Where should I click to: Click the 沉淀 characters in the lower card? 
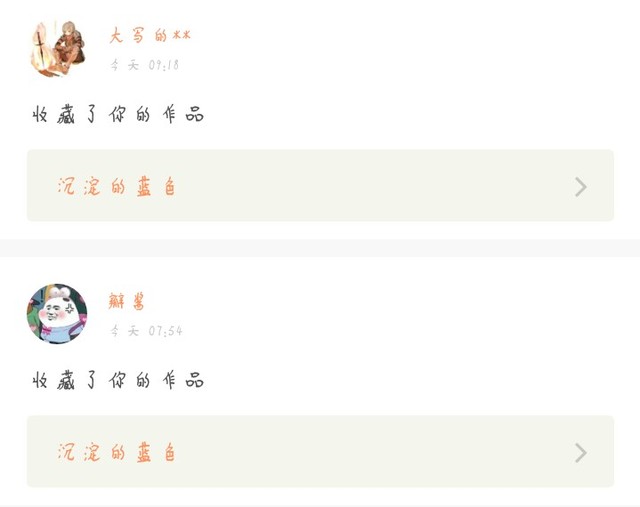click(x=79, y=453)
